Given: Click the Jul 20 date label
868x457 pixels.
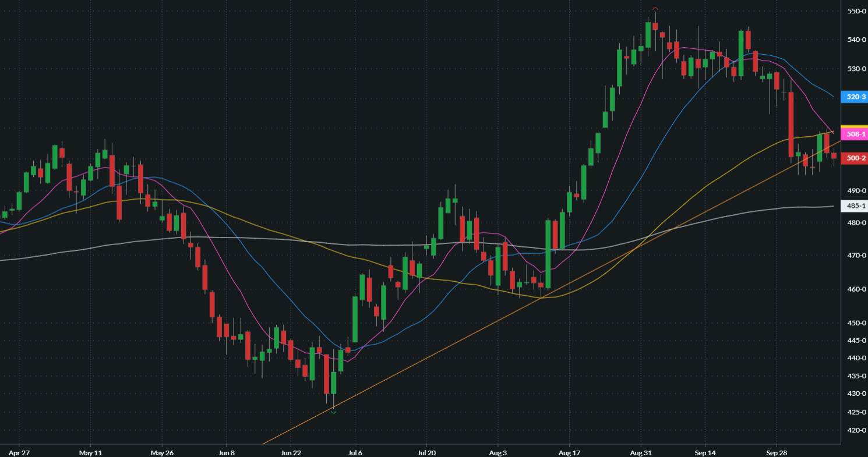Looking at the screenshot, I should [x=426, y=452].
